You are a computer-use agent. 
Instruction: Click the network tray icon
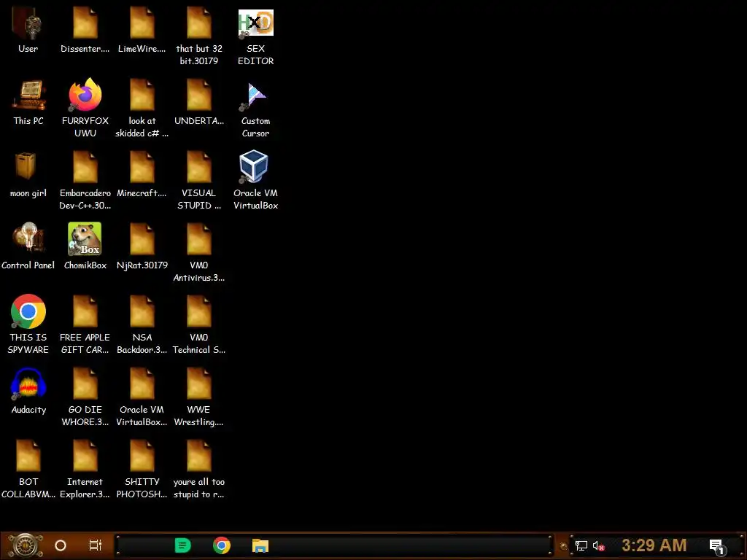pyautogui.click(x=581, y=545)
